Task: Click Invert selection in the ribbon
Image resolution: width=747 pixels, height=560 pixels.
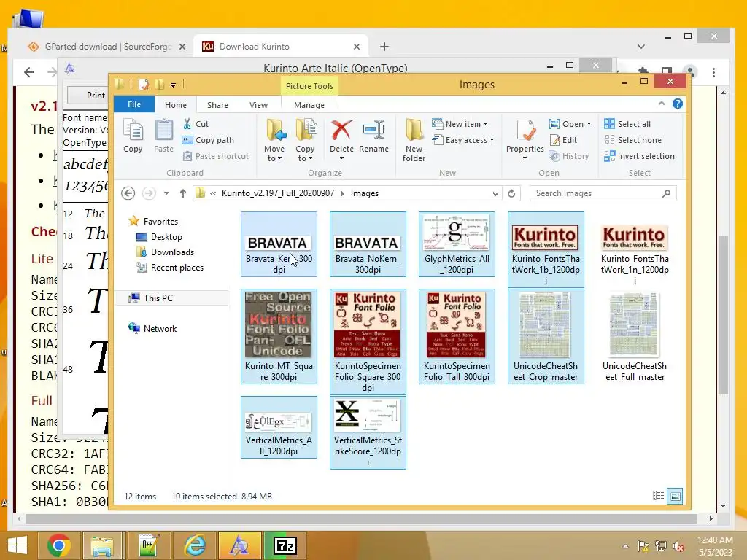Action: coord(639,156)
